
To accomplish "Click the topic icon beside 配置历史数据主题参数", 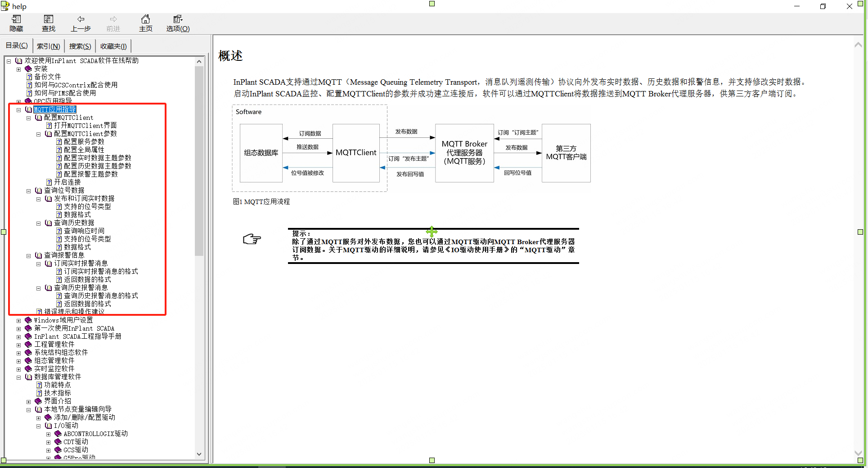I will pos(59,166).
